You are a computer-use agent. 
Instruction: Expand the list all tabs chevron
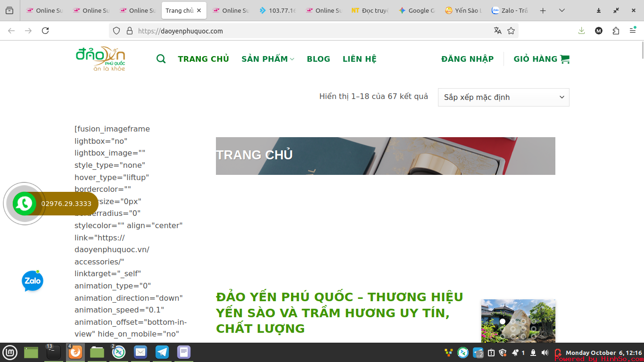tap(561, 10)
